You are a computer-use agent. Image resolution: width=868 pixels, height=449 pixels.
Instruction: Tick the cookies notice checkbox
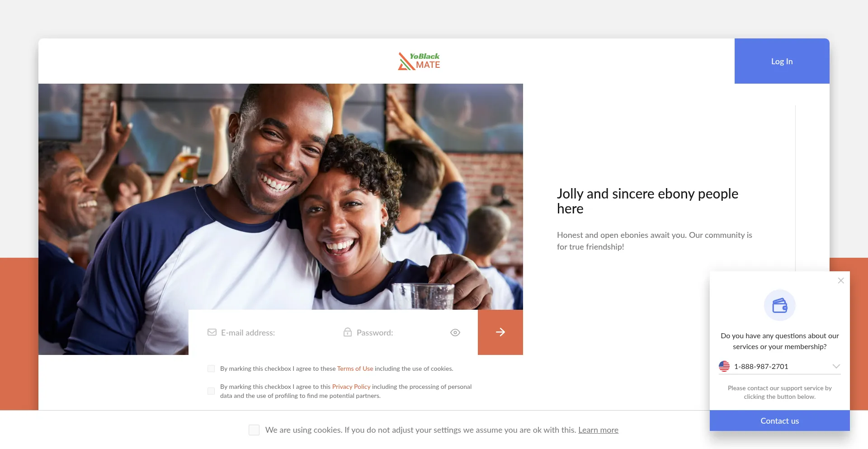(x=254, y=430)
